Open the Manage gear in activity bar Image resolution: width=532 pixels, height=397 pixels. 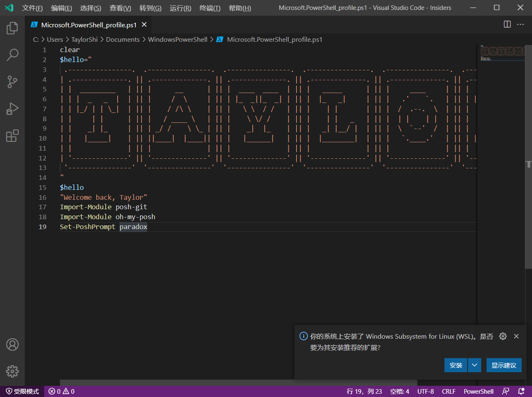click(12, 371)
